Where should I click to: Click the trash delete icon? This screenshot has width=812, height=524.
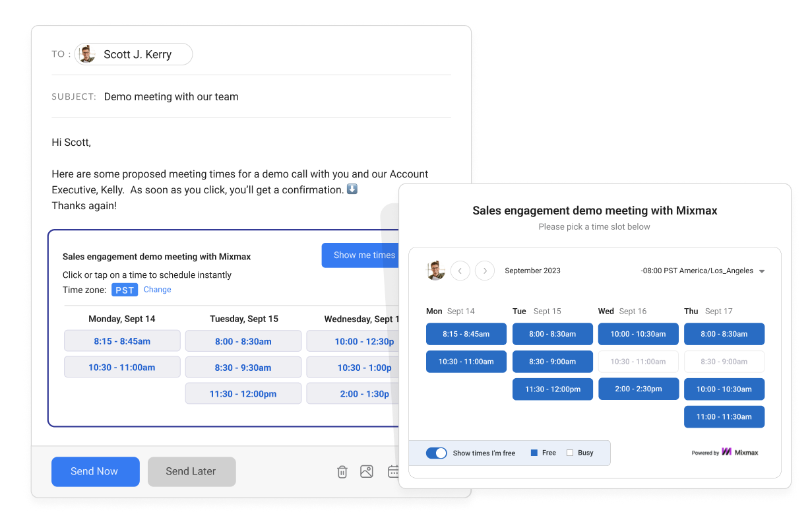click(342, 471)
